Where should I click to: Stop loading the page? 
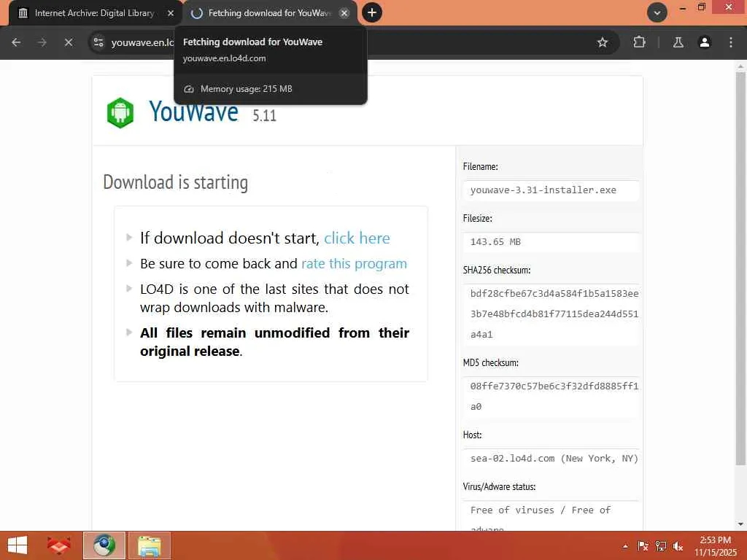pos(69,42)
